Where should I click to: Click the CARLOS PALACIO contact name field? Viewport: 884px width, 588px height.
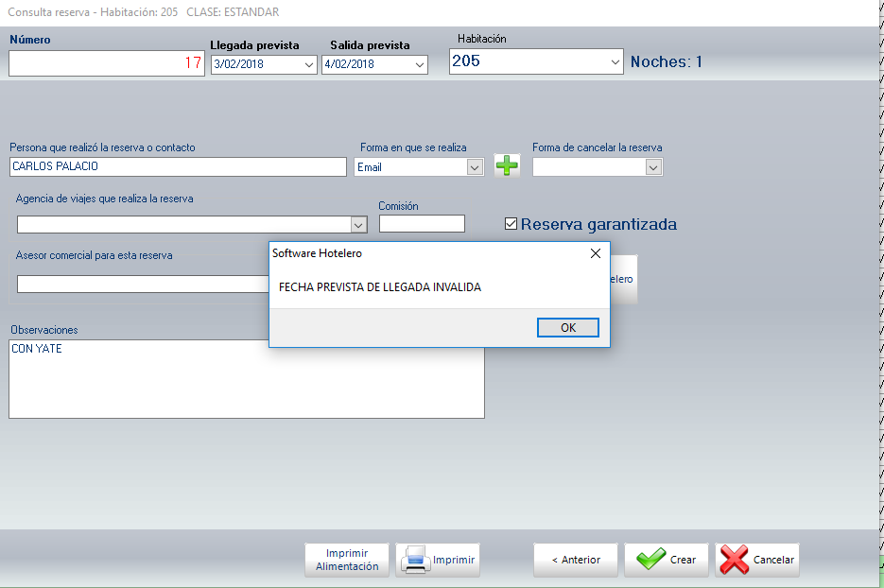178,166
